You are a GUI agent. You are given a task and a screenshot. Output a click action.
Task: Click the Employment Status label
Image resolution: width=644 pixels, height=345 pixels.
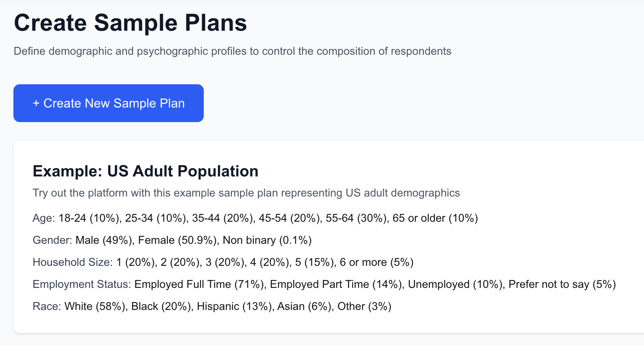click(82, 284)
